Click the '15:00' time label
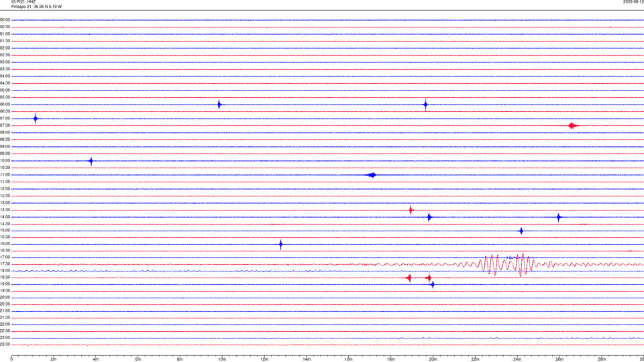This screenshot has width=644, height=362. (x=5, y=230)
